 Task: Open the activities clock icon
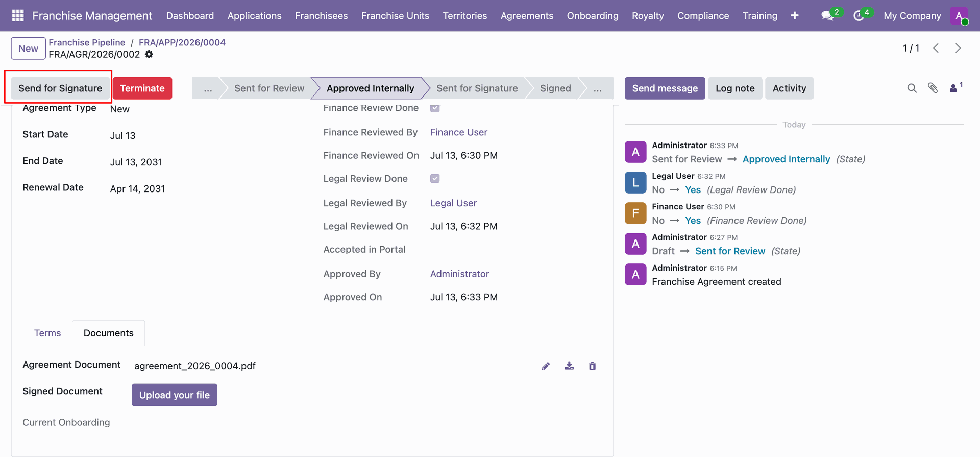coord(859,16)
